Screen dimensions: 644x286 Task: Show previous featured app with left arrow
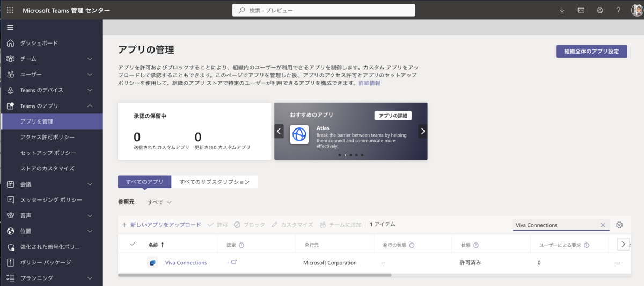[279, 131]
